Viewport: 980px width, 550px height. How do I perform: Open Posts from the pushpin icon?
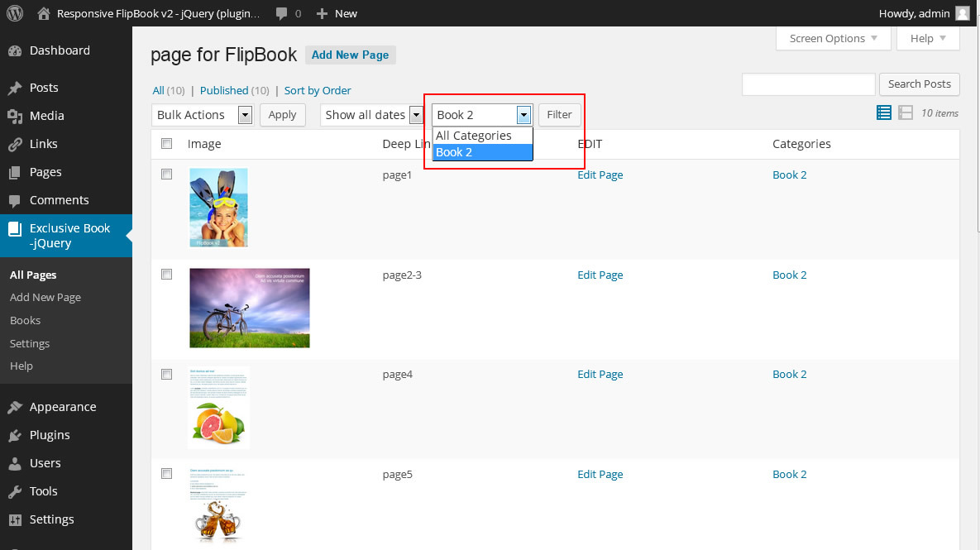pyautogui.click(x=15, y=88)
